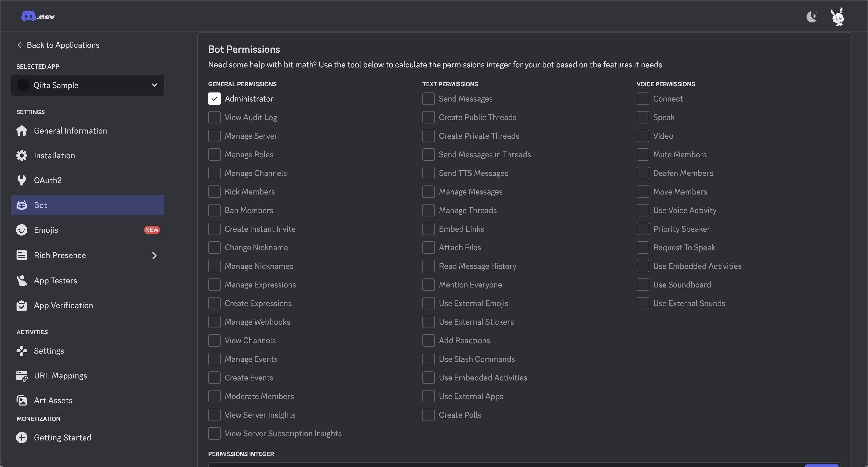
Task: Uncheck the Administrator permission checkbox
Action: click(x=214, y=99)
